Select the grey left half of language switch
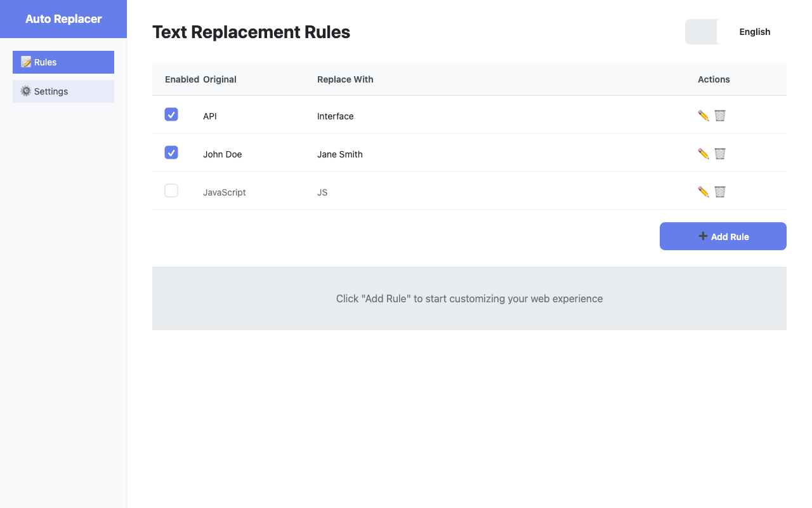Viewport: 812px width, 508px height. coord(701,32)
